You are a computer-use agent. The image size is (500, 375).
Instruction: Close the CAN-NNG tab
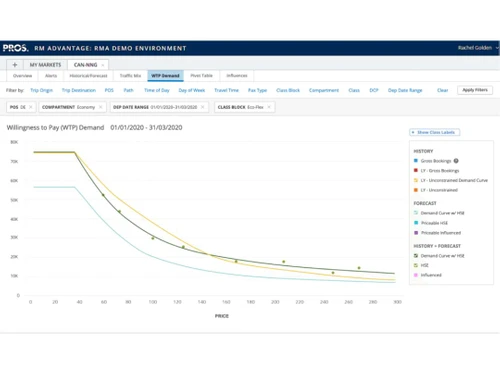(x=103, y=65)
